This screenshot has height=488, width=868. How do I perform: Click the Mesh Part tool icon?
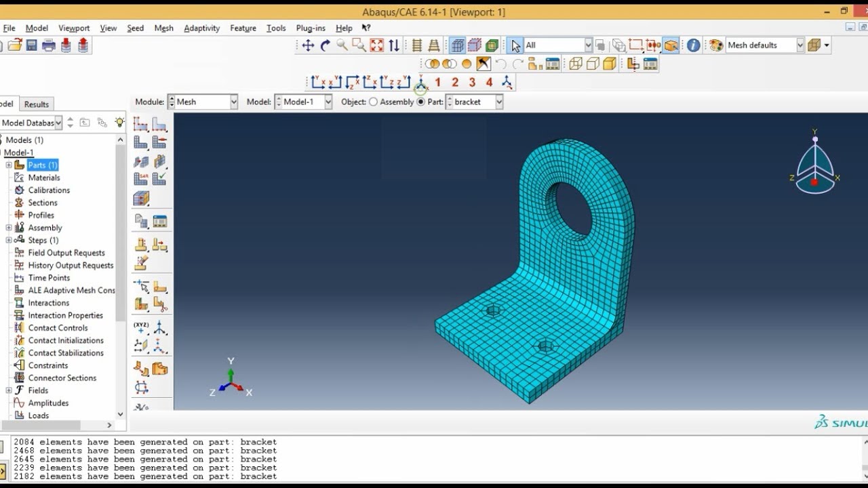point(141,142)
